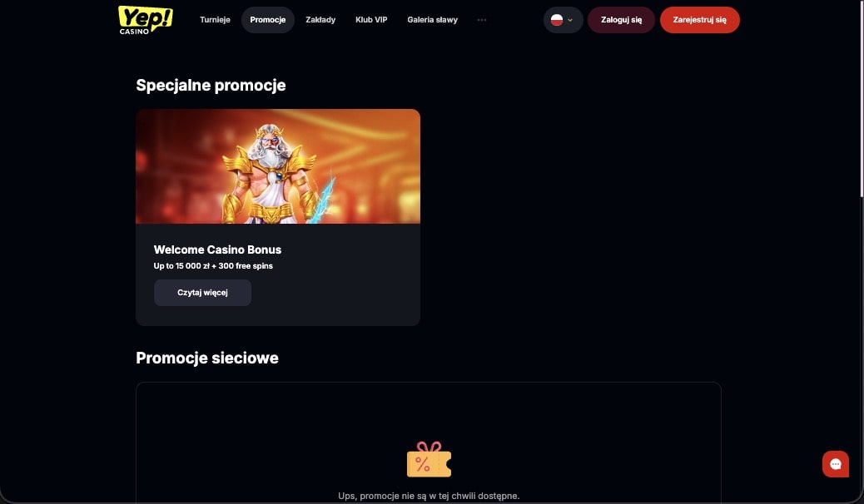Click the gift coupon percent icon
This screenshot has height=504, width=864.
(x=429, y=459)
